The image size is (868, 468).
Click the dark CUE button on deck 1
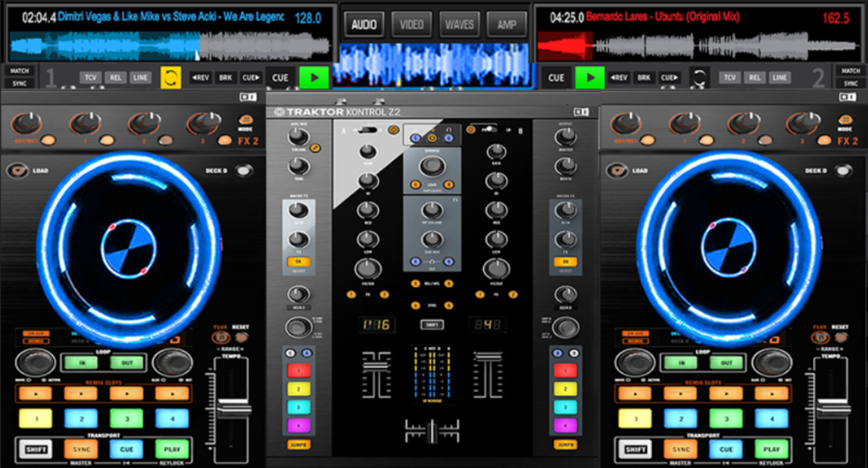click(280, 77)
